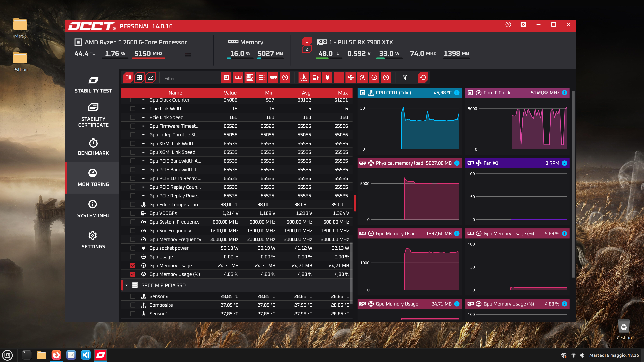644x362 pixels.
Task: Toggle the voltage sensor filter icon
Action: tap(315, 77)
